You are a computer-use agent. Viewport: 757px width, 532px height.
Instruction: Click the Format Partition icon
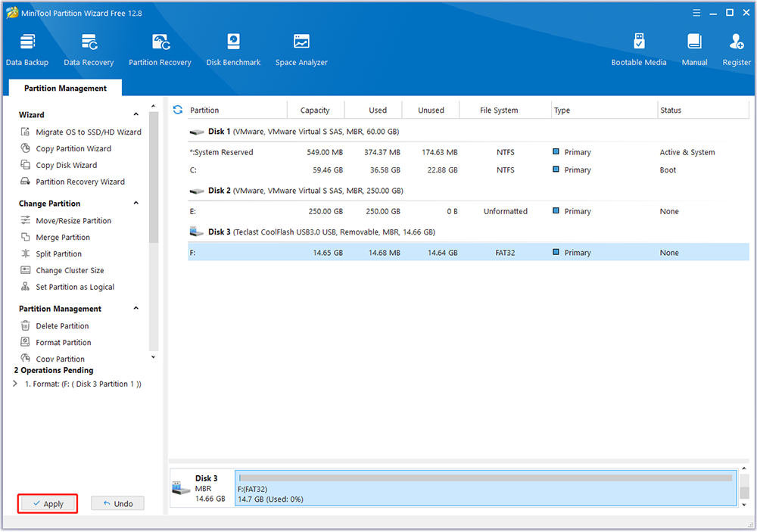click(x=25, y=342)
